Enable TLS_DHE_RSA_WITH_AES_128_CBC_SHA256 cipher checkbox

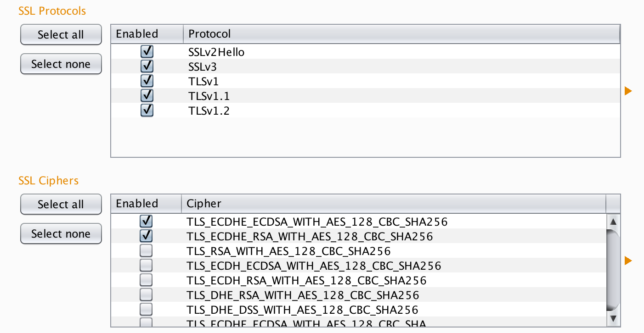[147, 294]
